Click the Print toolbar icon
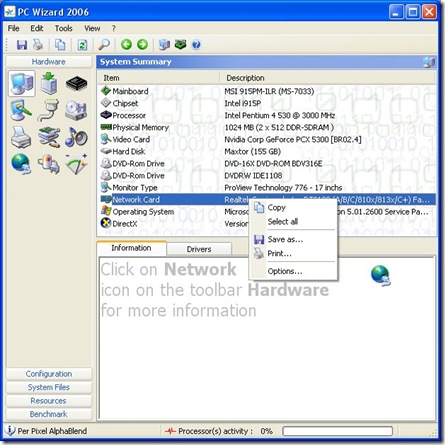The height and width of the screenshot is (445, 445). [38, 45]
